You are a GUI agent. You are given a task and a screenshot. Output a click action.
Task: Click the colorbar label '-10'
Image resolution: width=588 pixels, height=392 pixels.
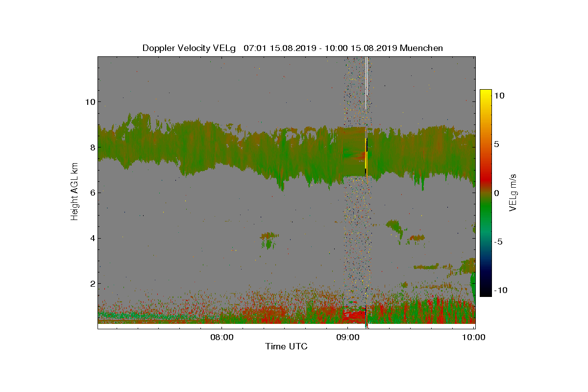pos(500,290)
